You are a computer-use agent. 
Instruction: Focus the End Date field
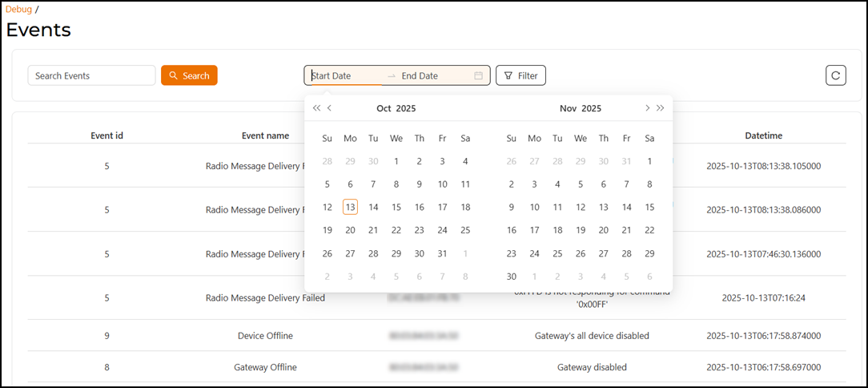[x=435, y=76]
